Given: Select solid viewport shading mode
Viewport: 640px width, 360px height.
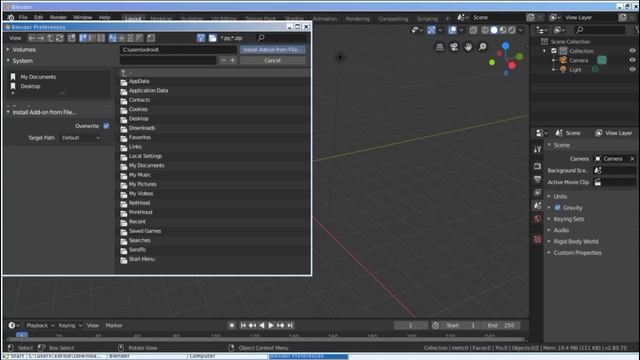Looking at the screenshot, I should point(494,30).
